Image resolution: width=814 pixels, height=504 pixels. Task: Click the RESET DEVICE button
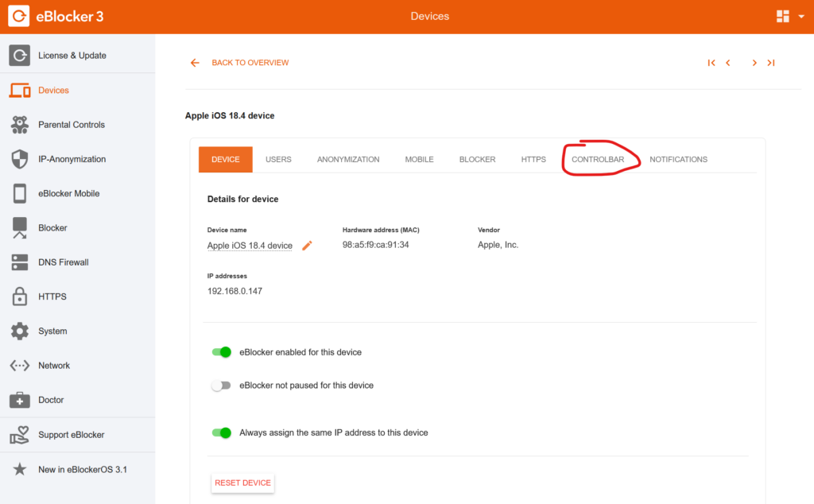point(242,483)
